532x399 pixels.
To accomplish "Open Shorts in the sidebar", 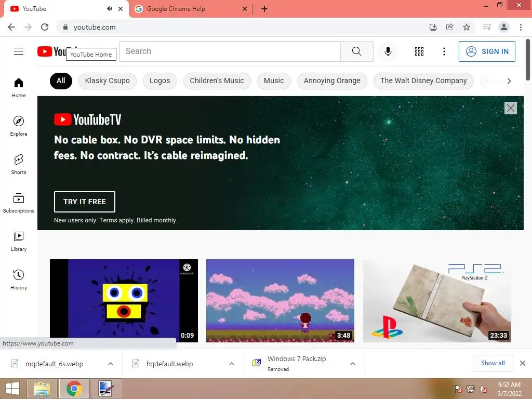I will (x=19, y=164).
